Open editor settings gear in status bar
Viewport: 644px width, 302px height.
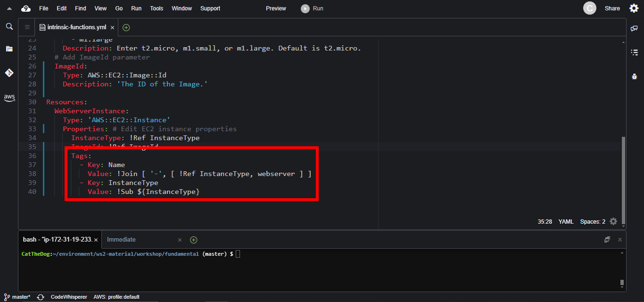pyautogui.click(x=613, y=221)
